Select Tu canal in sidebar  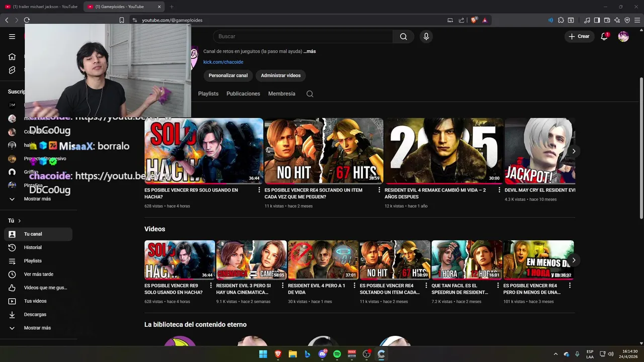38,234
